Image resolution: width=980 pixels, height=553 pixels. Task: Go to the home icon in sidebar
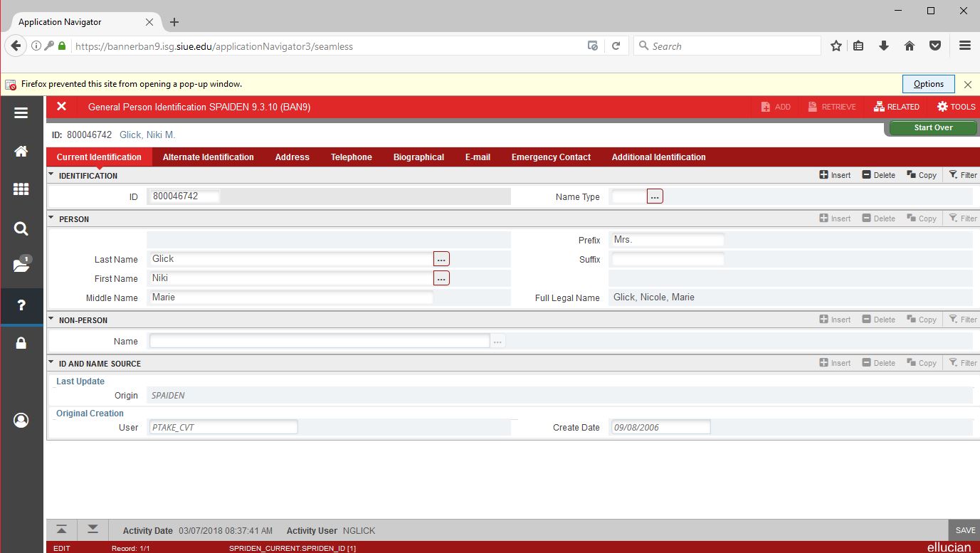pyautogui.click(x=21, y=152)
